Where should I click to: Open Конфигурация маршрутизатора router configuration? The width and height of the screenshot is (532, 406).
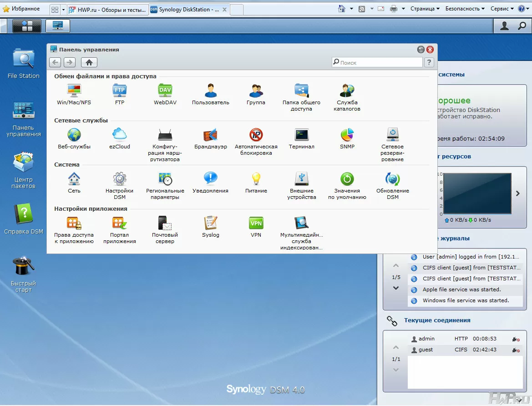[x=165, y=145]
